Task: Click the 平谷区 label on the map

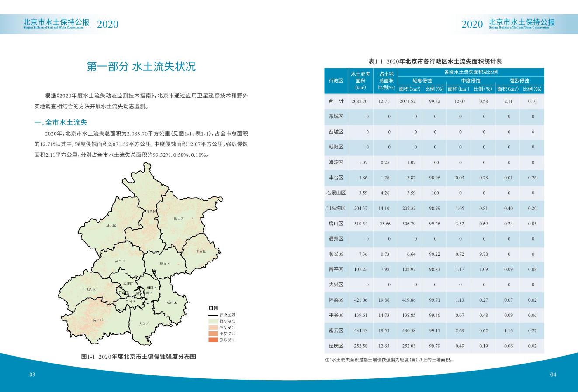Action: click(201, 251)
